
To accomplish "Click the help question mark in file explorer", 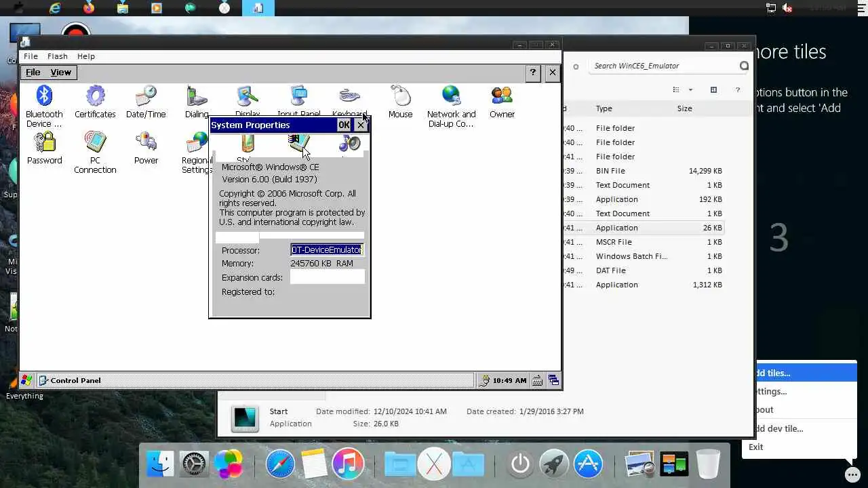I will (x=738, y=89).
